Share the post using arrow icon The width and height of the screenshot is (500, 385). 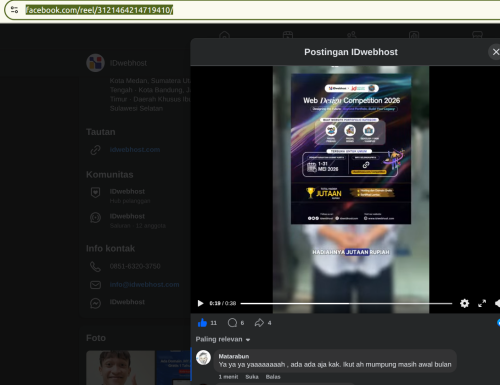pos(259,323)
